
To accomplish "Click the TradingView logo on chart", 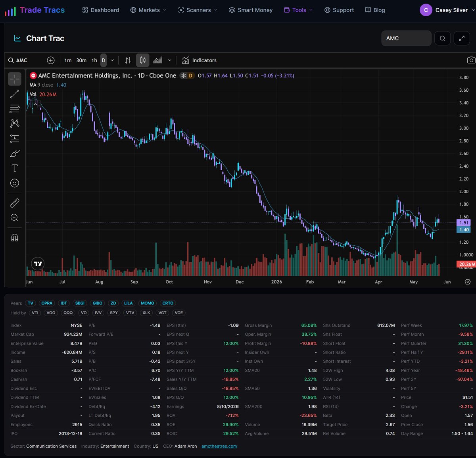I will tap(38, 264).
